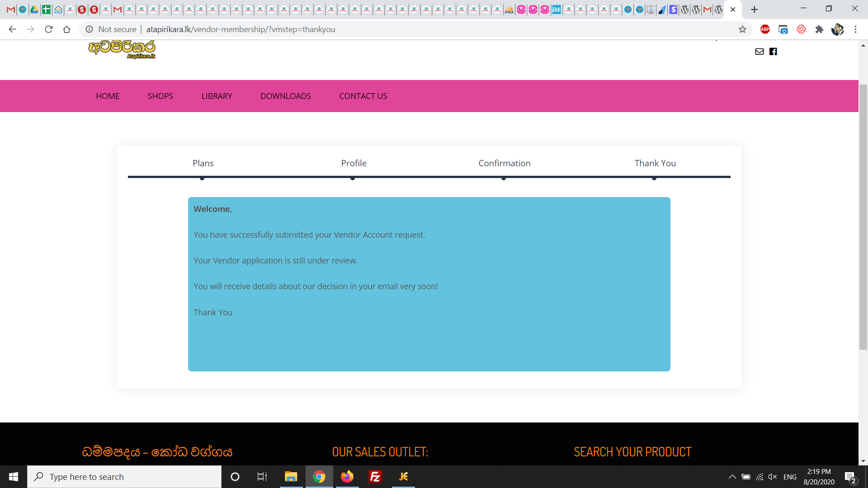
Task: Click the Atapirikara site logo
Action: [x=122, y=49]
